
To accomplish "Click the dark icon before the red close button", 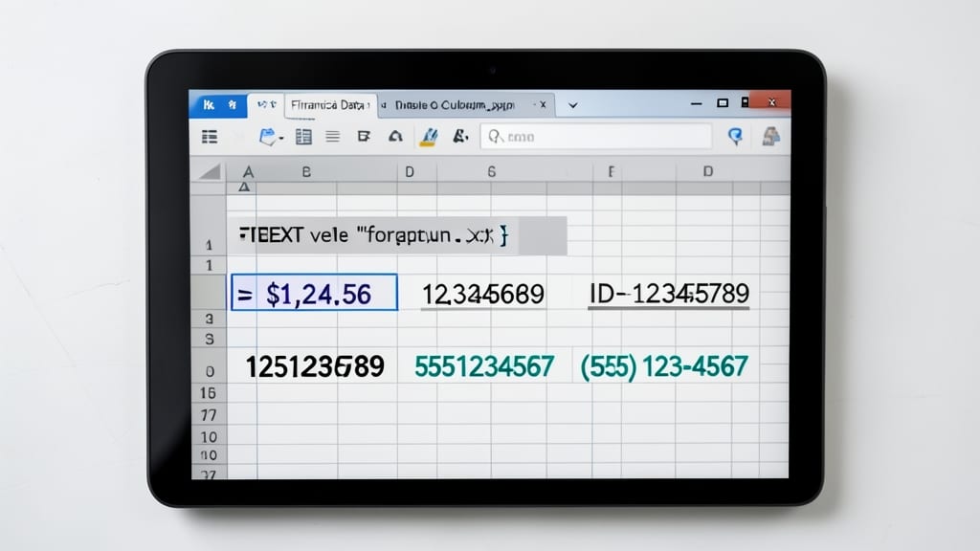I will tap(745, 101).
